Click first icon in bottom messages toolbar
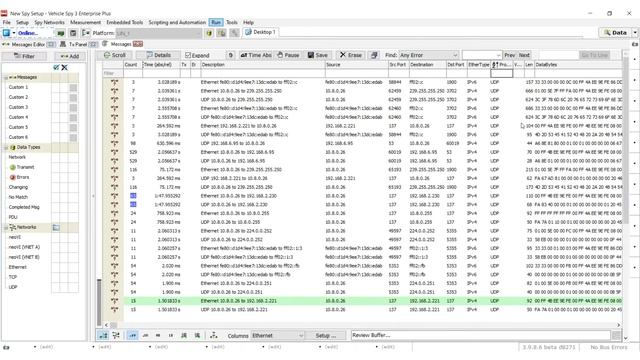This screenshot has width=640, height=360. [103, 336]
